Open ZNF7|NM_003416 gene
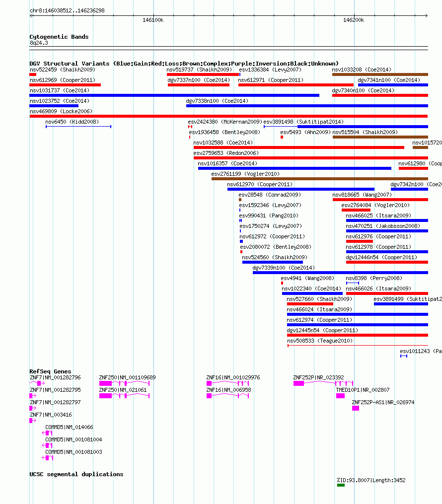This screenshot has height=504, width=442. 51,415
